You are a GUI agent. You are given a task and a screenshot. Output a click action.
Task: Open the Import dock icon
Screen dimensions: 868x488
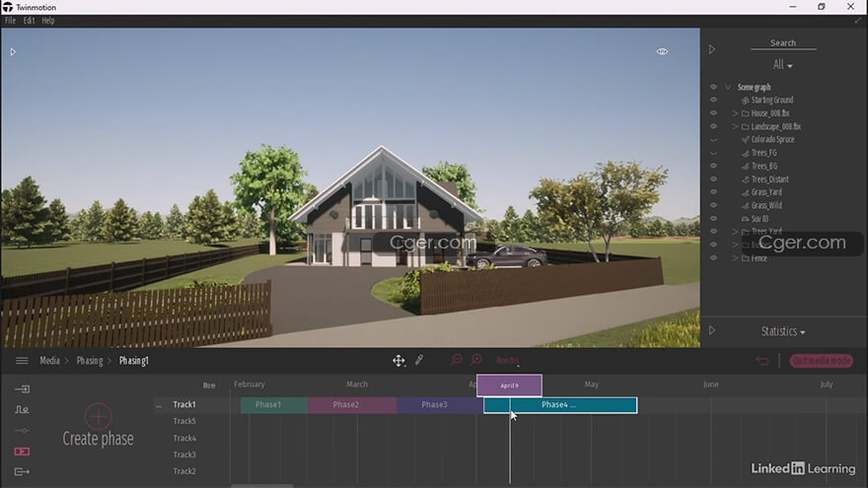click(x=22, y=389)
